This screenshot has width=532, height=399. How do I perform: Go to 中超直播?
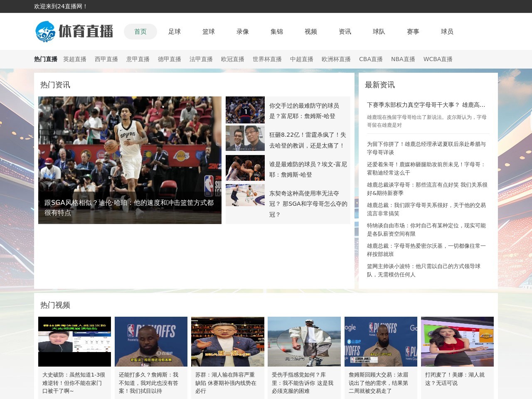(x=302, y=59)
